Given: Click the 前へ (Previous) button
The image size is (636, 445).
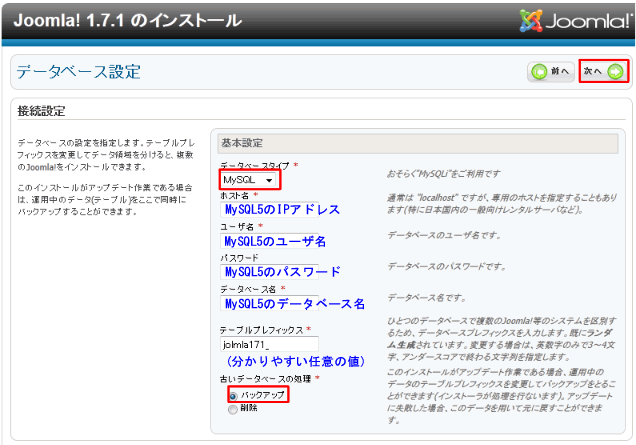Looking at the screenshot, I should pyautogui.click(x=551, y=72).
